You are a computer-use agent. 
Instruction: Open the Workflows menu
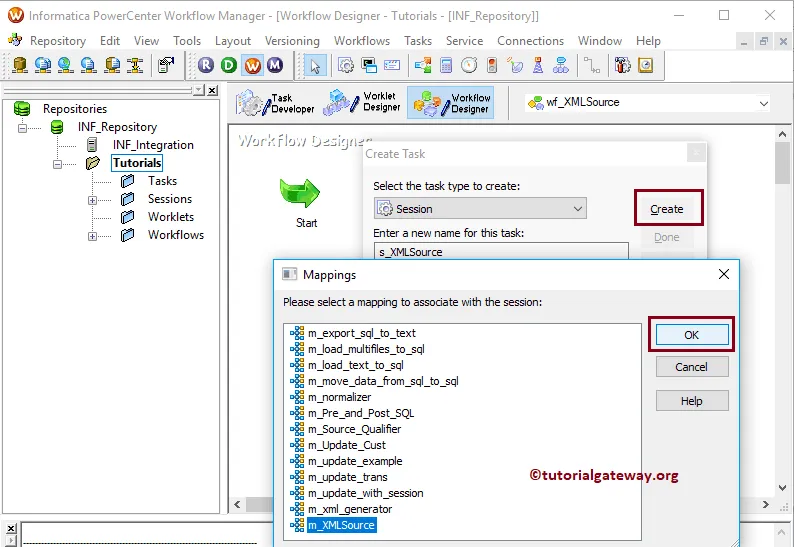tap(362, 41)
